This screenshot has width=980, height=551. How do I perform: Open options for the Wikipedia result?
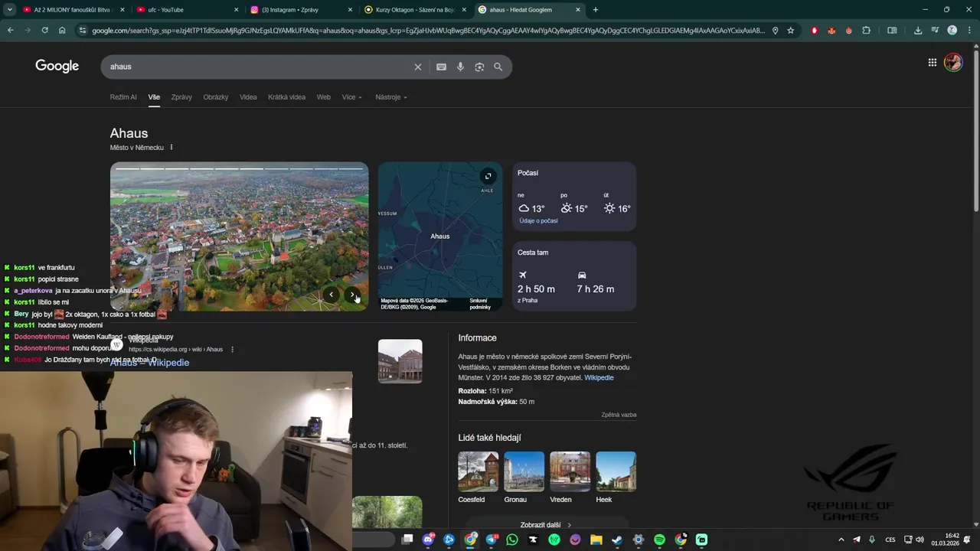[x=232, y=349]
